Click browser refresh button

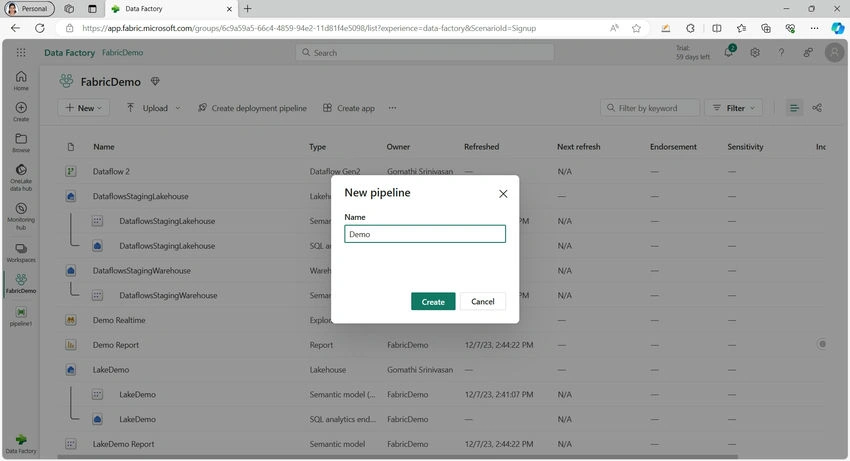click(40, 28)
